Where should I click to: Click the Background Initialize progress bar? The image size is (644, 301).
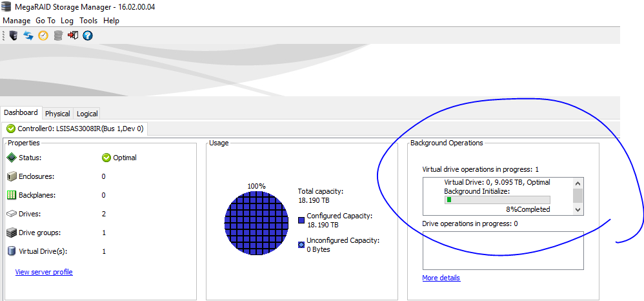(x=498, y=200)
